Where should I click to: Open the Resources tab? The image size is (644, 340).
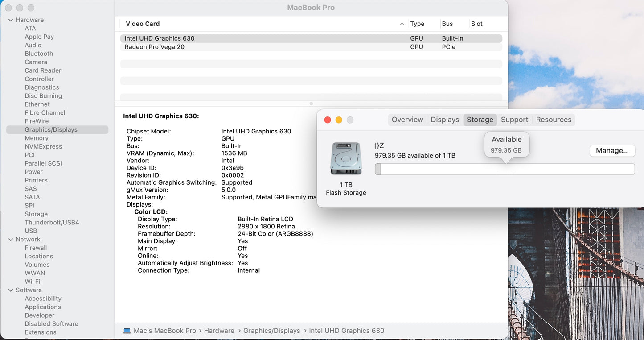(x=554, y=120)
